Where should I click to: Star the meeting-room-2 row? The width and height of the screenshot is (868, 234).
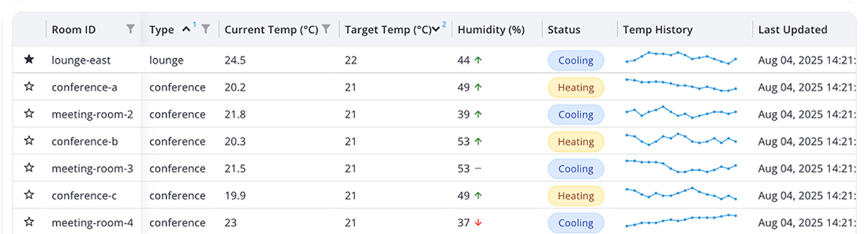[x=28, y=114]
